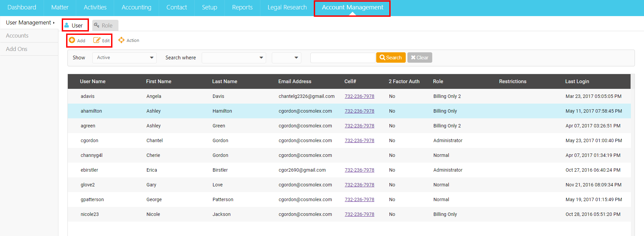This screenshot has height=236, width=644.
Task: Sort by the First Name column header
Action: 159,81
